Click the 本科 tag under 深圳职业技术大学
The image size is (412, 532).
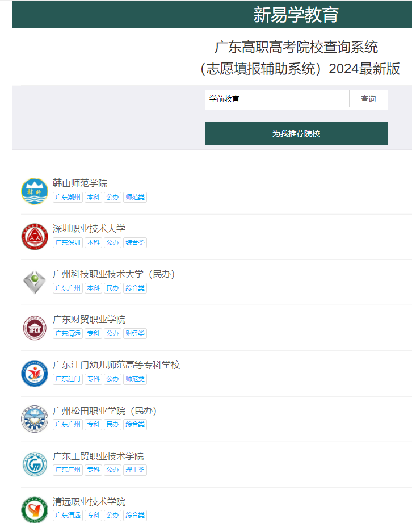point(93,242)
